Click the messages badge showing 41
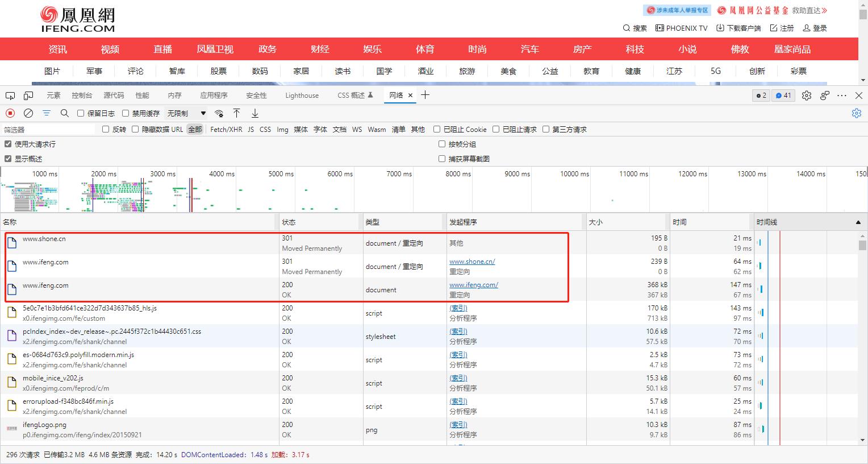This screenshot has height=464, width=868. [x=783, y=96]
